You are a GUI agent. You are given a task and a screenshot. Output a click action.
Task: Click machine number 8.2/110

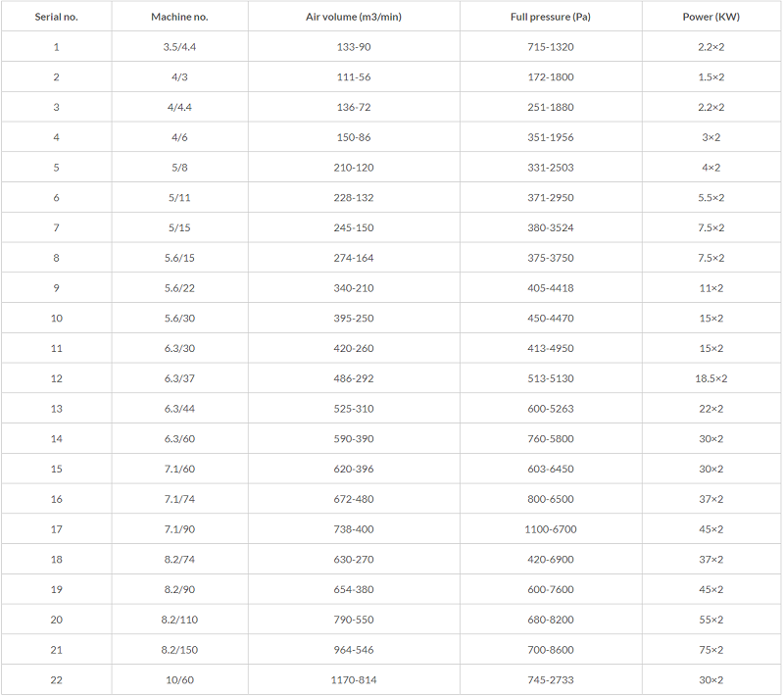(x=179, y=620)
